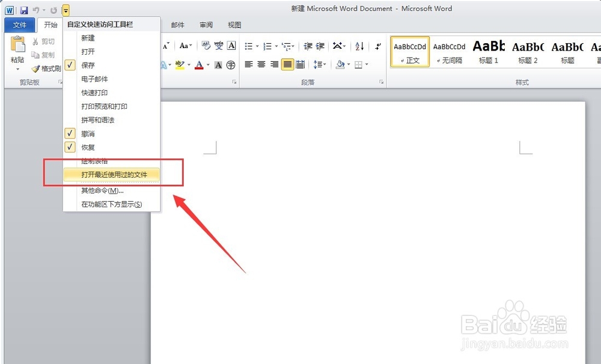Uncheck the Save (保存) menu item
The width and height of the screenshot is (601, 364).
(112, 65)
